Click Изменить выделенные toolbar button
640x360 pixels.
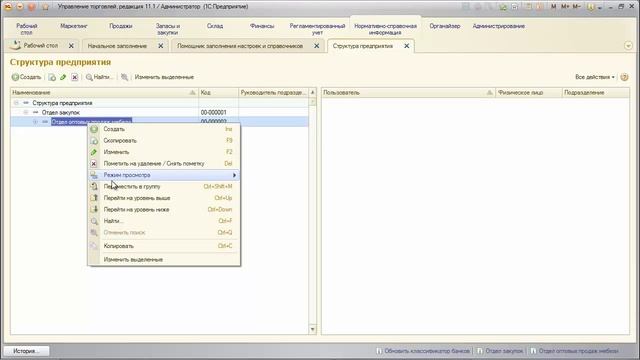164,77
